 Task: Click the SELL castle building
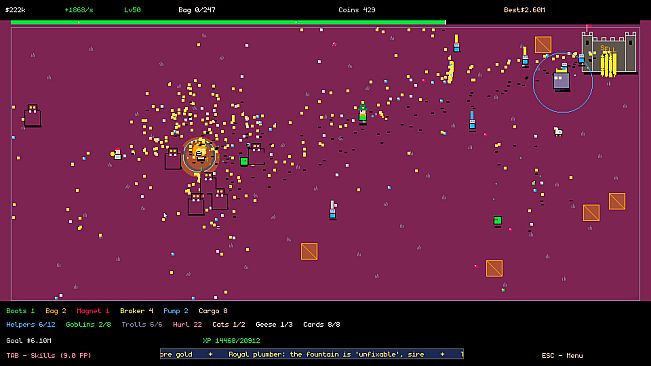click(x=609, y=53)
